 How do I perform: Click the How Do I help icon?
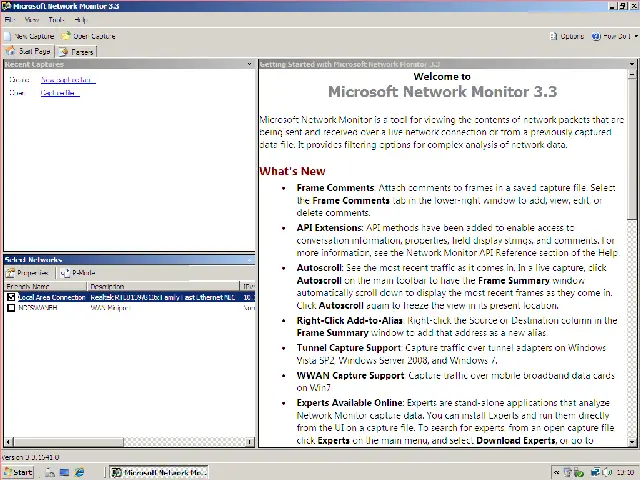(x=596, y=36)
